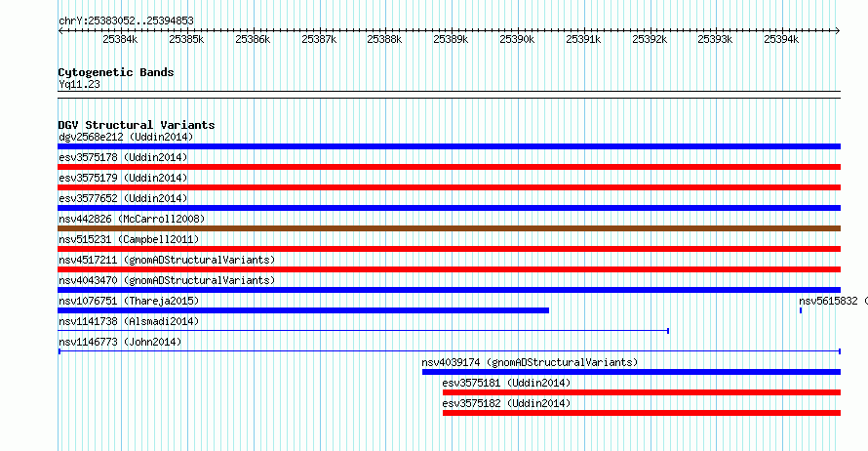Viewport: 868px width, 451px height.
Task: Click the DGV Structural Variants track title
Action: (137, 125)
